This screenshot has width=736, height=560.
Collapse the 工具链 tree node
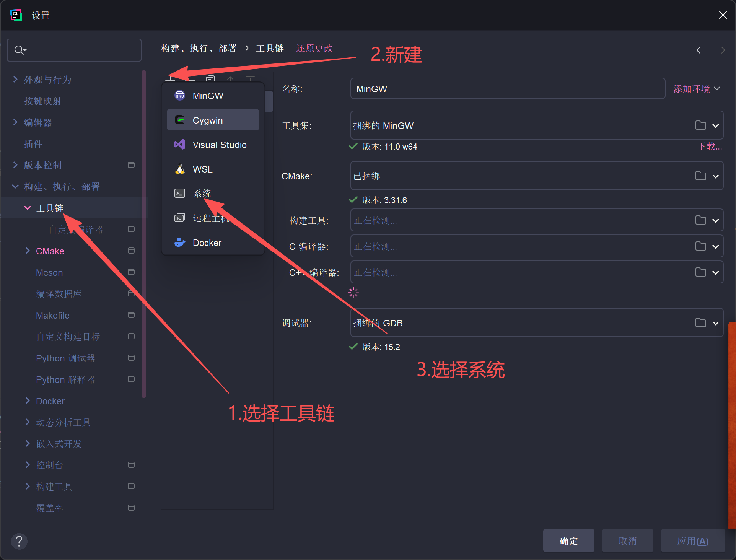(x=28, y=208)
